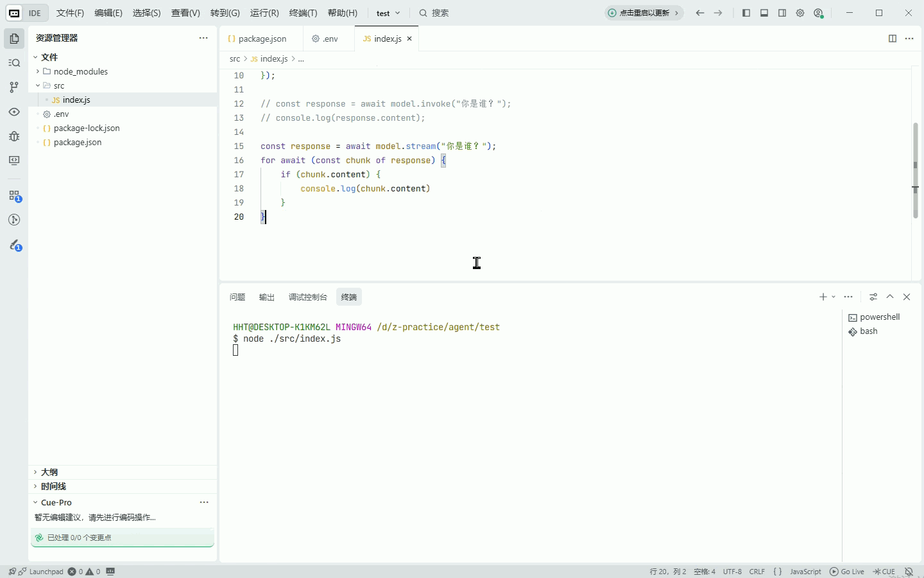The width and height of the screenshot is (924, 578).
Task: Open the Extensions view with a badge
Action: tap(14, 196)
